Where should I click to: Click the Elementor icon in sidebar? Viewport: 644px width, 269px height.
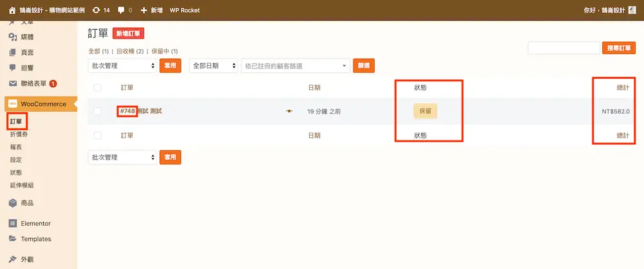[x=13, y=223]
